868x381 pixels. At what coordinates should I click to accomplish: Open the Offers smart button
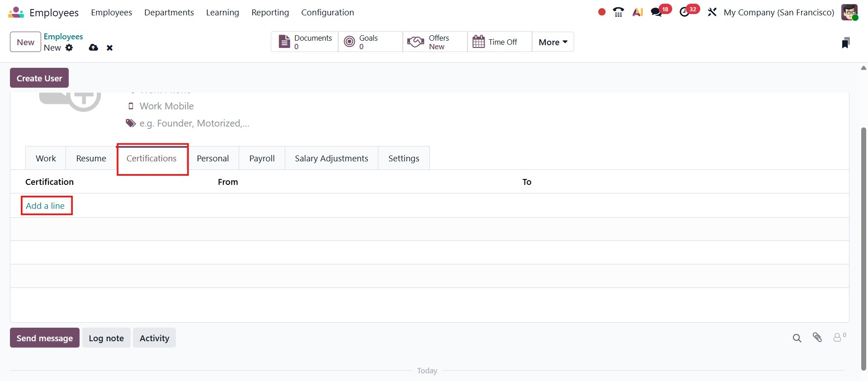click(435, 42)
